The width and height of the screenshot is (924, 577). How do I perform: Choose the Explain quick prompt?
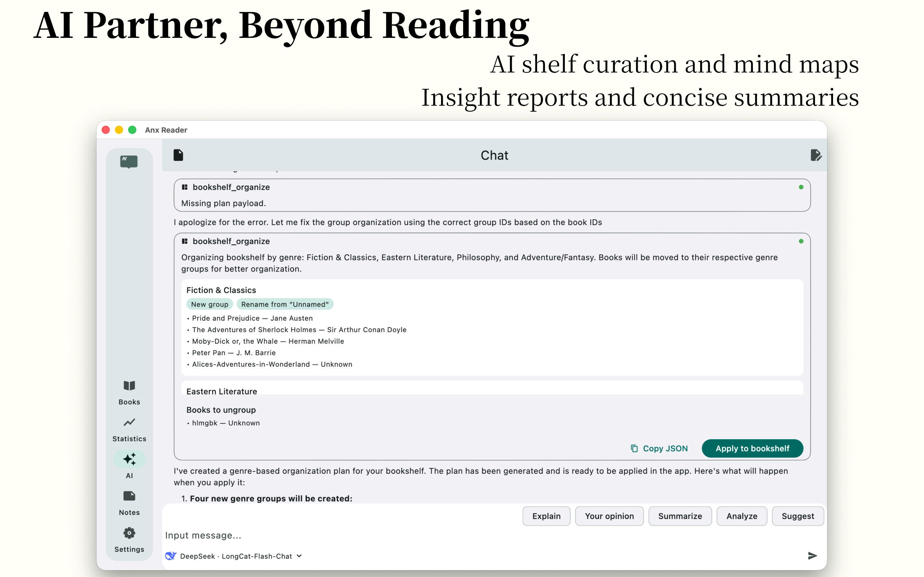point(546,516)
